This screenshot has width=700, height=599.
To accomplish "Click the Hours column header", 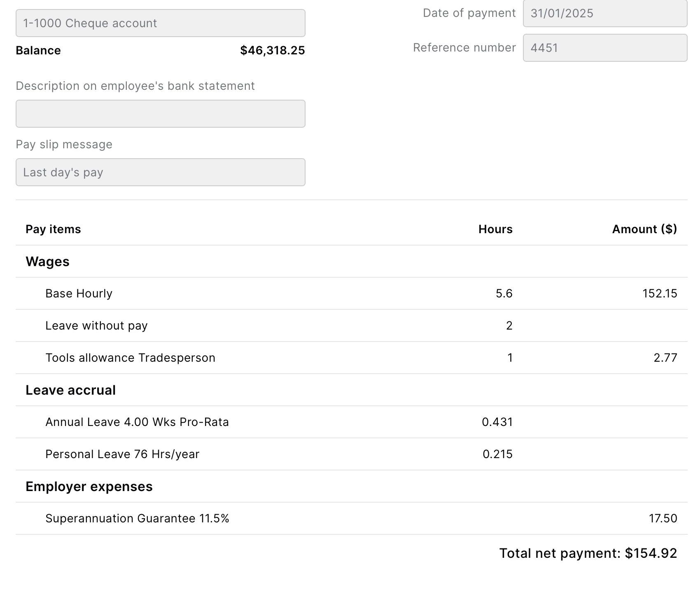I will 495,229.
